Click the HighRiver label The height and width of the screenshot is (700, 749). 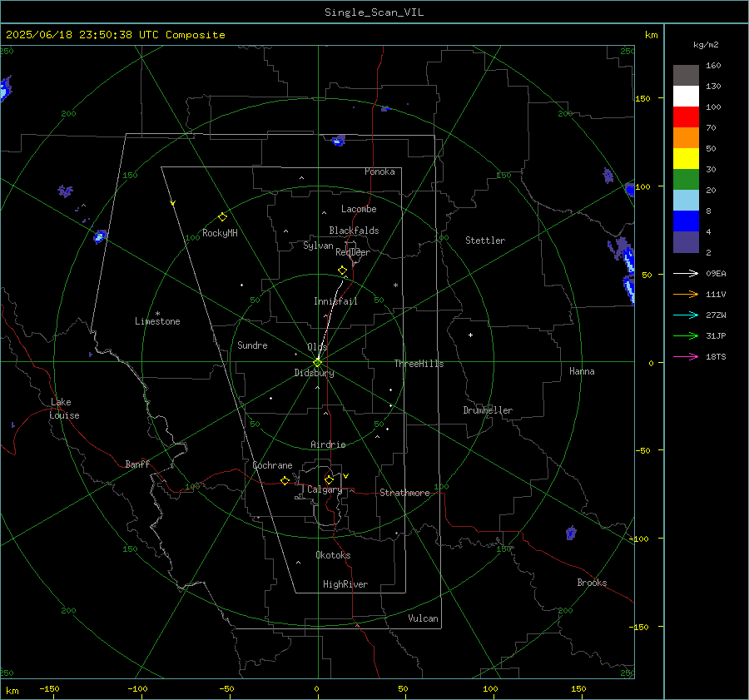(345, 584)
